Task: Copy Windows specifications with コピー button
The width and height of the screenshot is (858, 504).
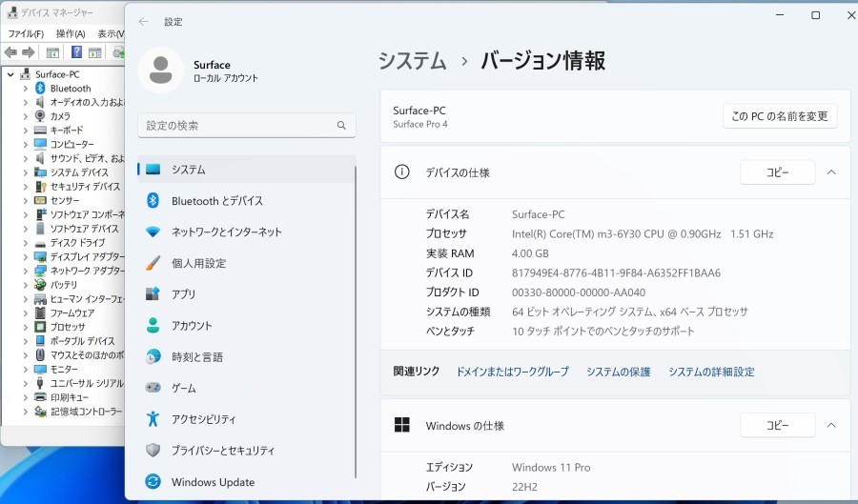Action: point(778,425)
